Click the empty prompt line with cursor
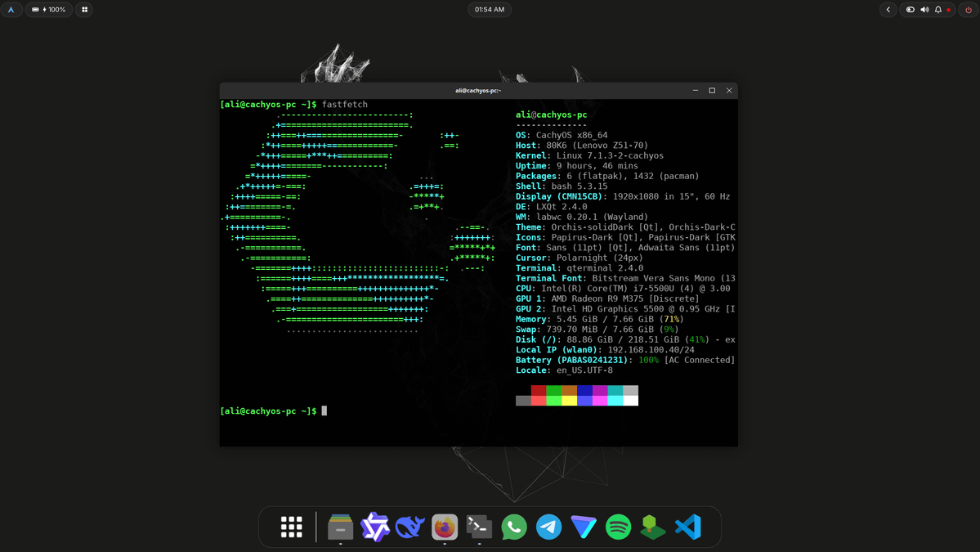980x552 pixels. [273, 411]
